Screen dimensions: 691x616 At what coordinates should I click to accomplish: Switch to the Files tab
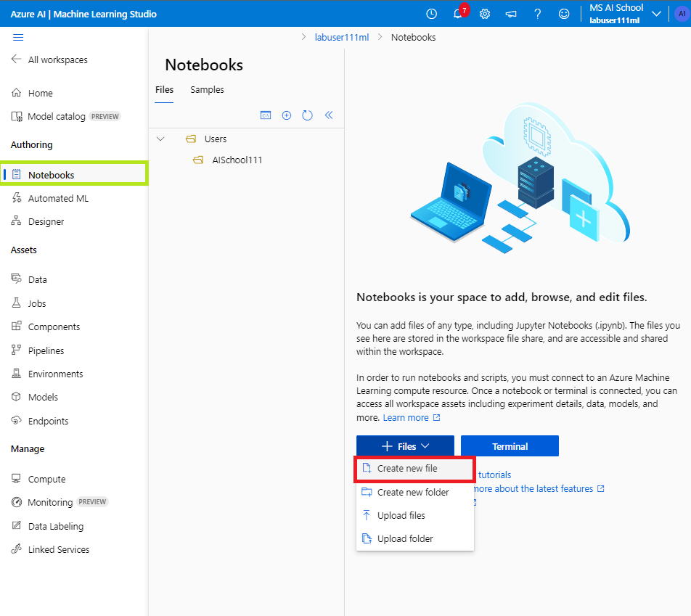(x=164, y=90)
